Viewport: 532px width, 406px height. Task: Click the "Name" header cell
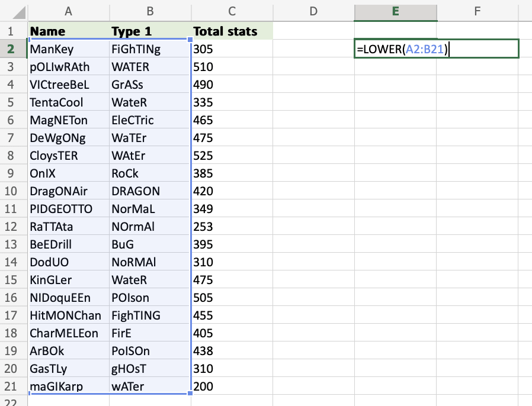coord(68,31)
